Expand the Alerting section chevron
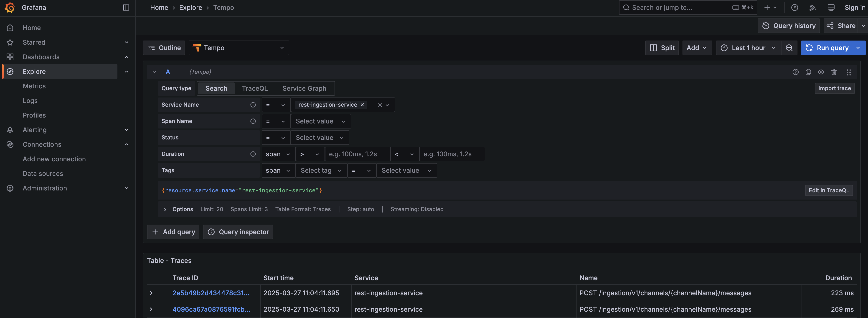Viewport: 868px width, 318px height. click(x=127, y=130)
